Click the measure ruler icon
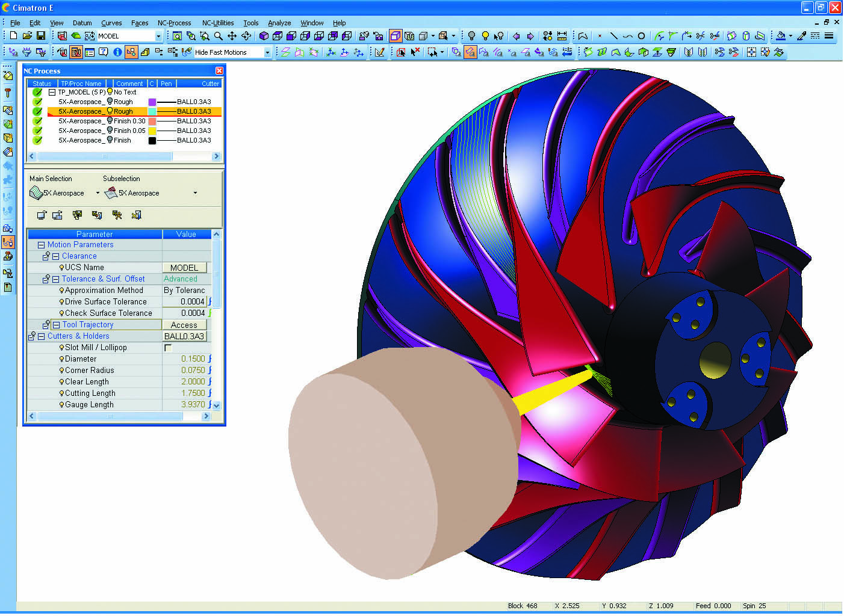 562,36
